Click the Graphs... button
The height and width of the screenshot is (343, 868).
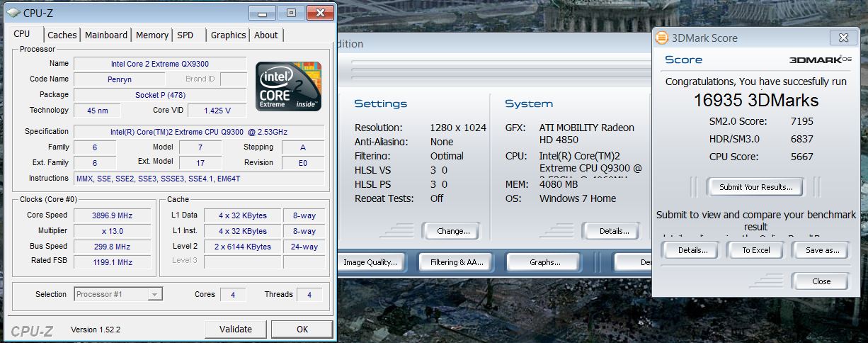tap(545, 262)
